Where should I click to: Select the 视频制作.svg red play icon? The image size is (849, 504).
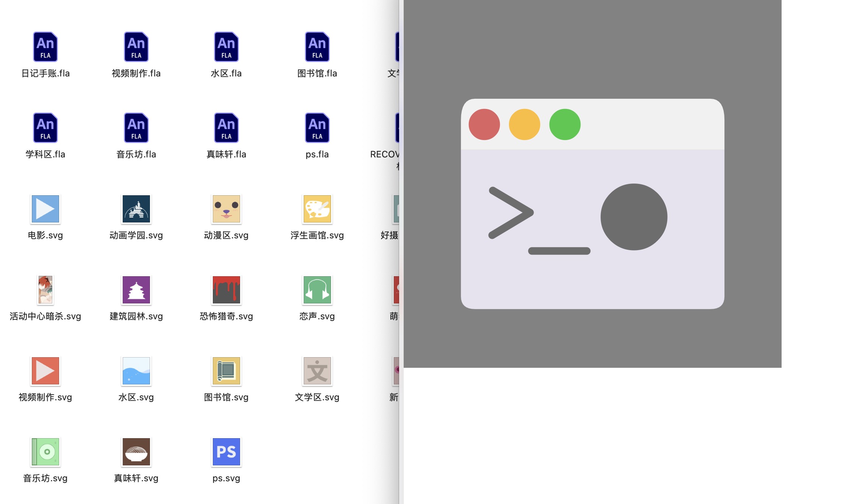point(45,371)
